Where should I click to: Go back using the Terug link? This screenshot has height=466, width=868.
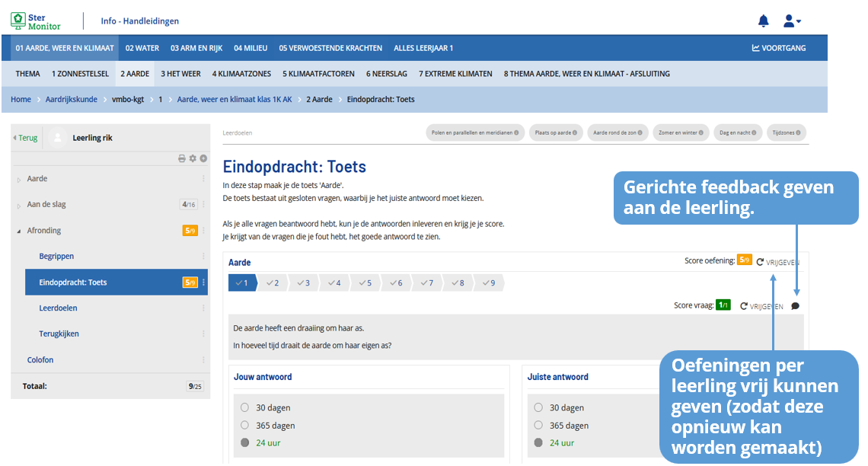(26, 138)
